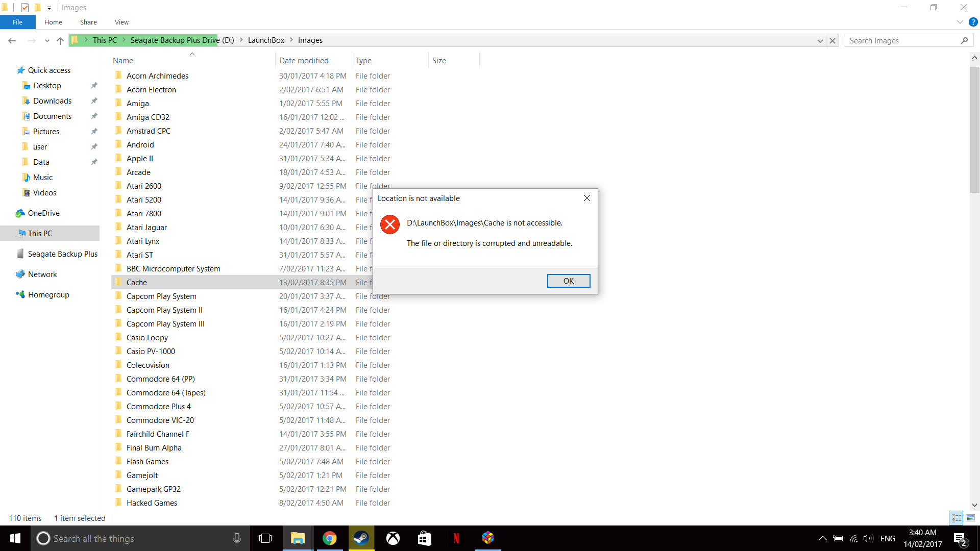Viewport: 980px width, 551px height.
Task: Open the Share ribbon tab
Action: [88, 22]
